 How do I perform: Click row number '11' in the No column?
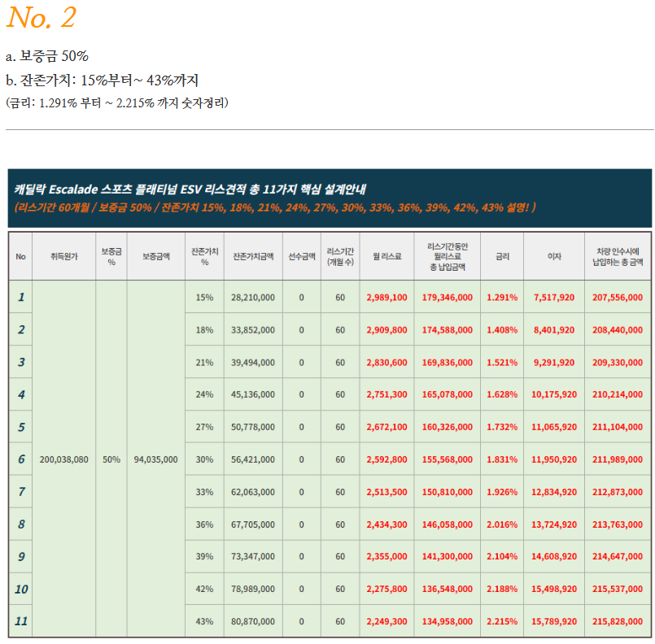point(21,621)
